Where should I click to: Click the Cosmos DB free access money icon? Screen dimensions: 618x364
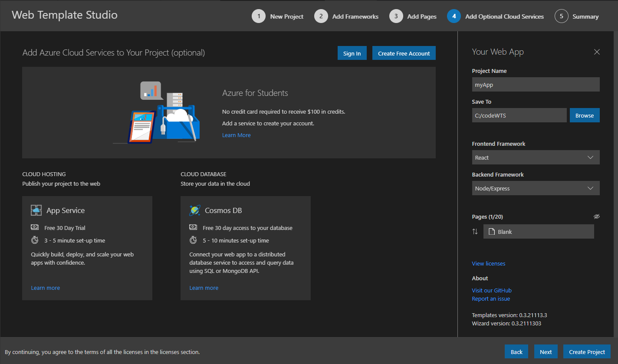tap(193, 227)
